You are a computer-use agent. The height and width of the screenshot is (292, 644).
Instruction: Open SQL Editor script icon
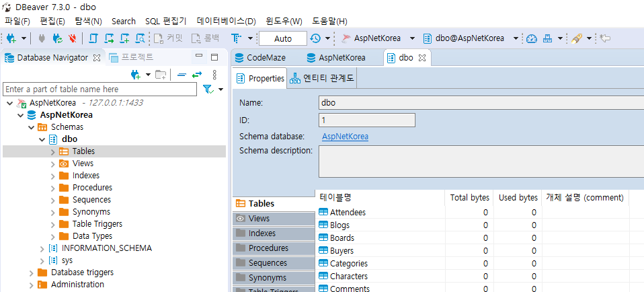93,38
